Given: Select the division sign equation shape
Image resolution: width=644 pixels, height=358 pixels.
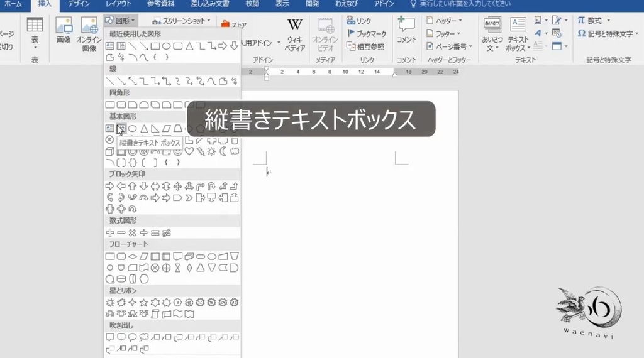Looking at the screenshot, I should point(143,233).
